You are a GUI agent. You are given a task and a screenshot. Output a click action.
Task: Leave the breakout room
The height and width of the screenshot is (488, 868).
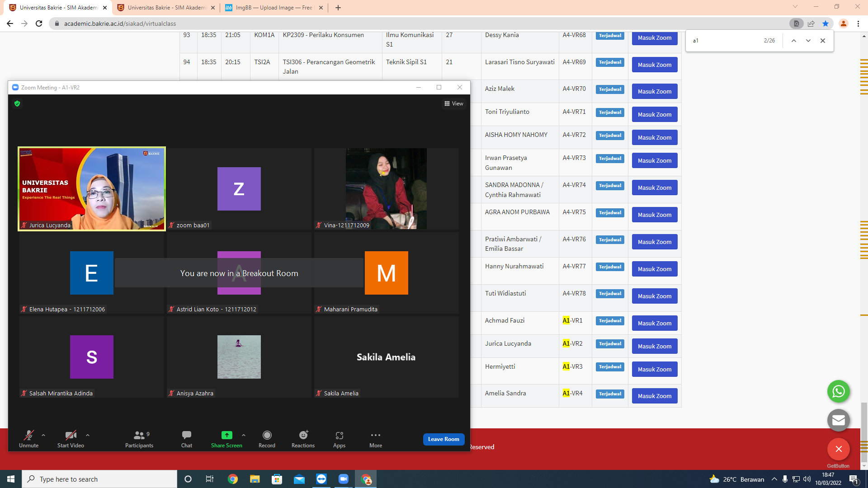(443, 439)
